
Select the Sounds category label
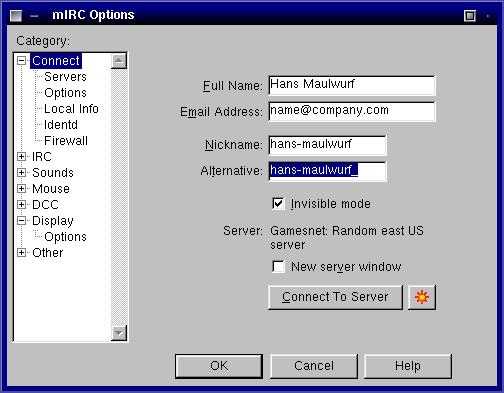click(x=53, y=173)
